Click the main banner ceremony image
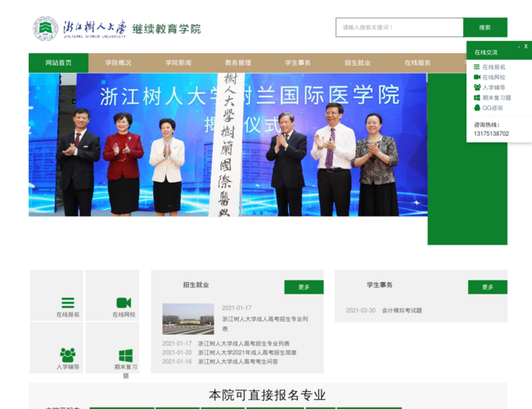Screen dimensions: 532x409 coord(228,145)
